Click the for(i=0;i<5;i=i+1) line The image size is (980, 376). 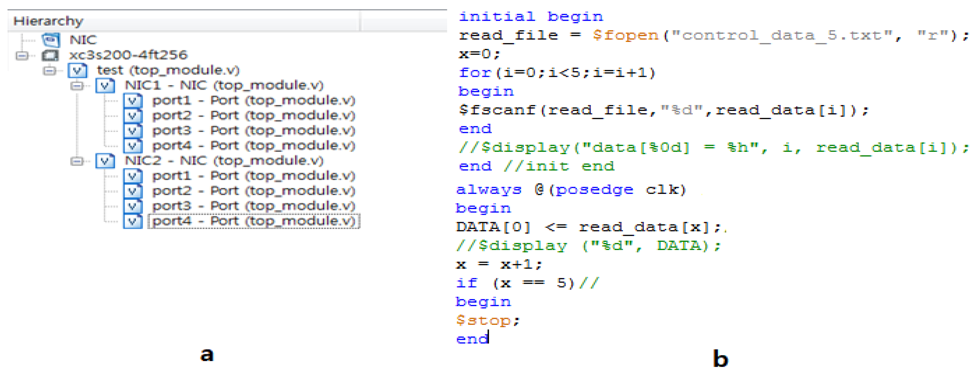click(557, 73)
